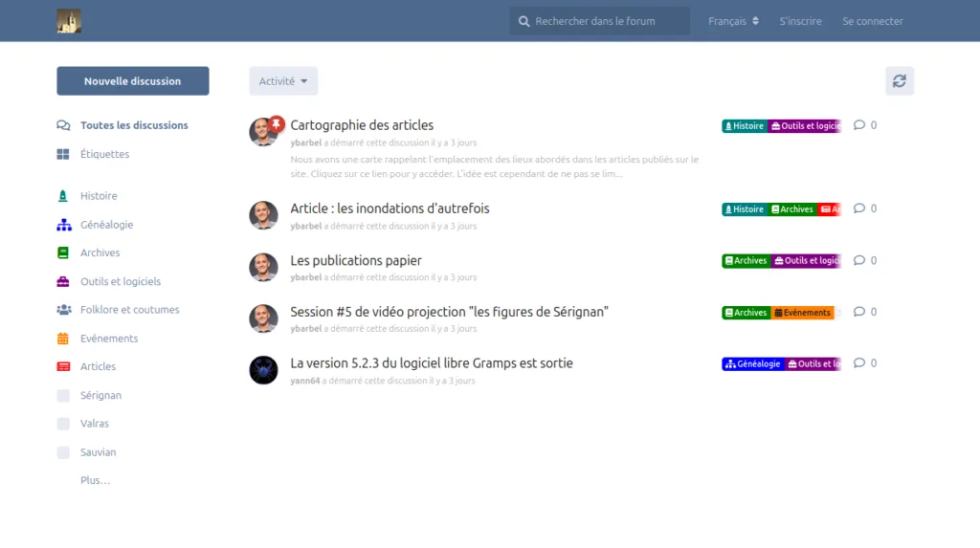Click yann64's avatar on the Gramps discussion
This screenshot has width=980, height=548.
pyautogui.click(x=263, y=370)
